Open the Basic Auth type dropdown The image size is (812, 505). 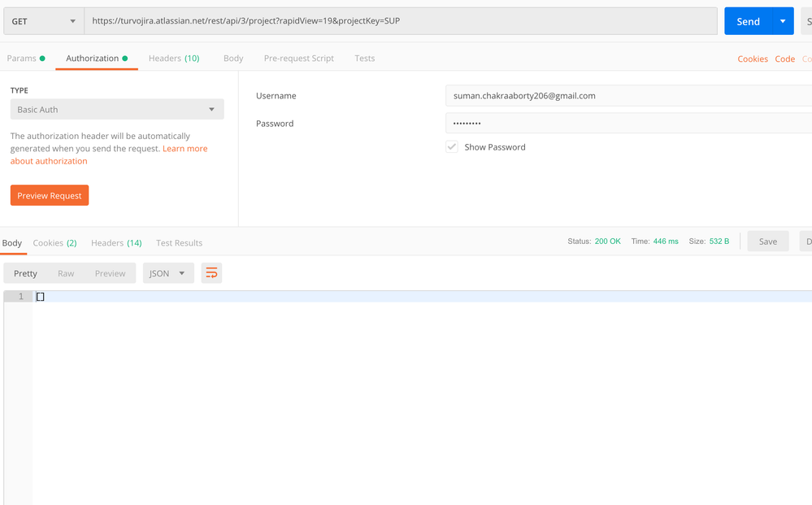pos(116,109)
